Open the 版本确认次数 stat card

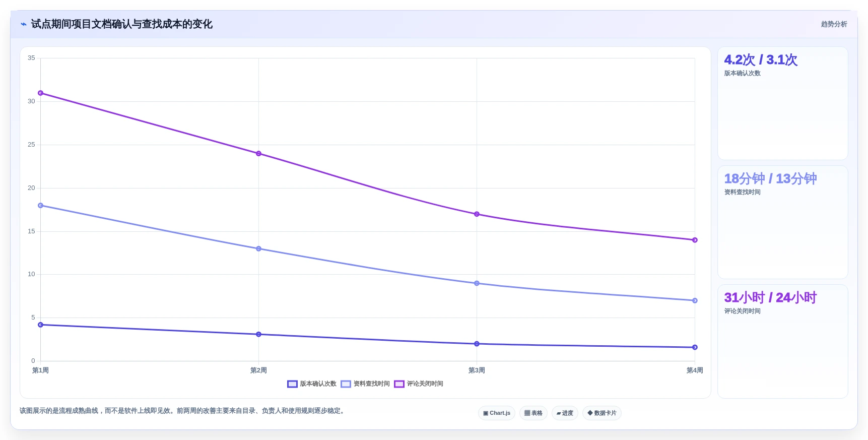[x=782, y=103]
